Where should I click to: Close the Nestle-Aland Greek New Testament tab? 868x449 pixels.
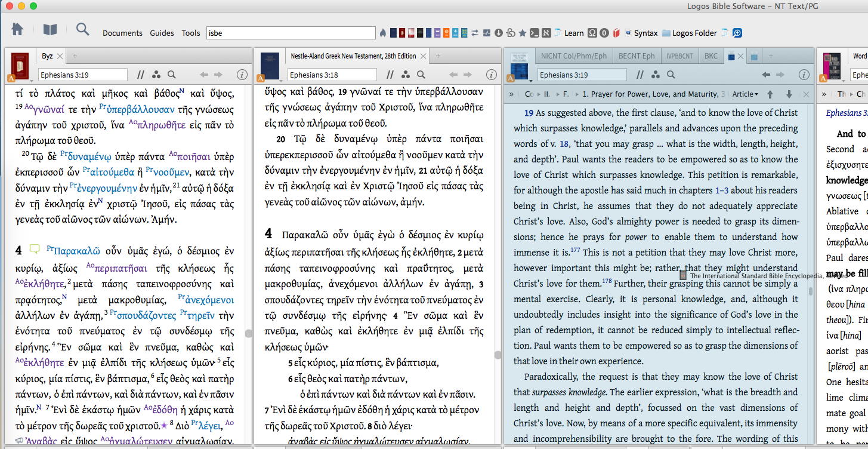pos(423,56)
